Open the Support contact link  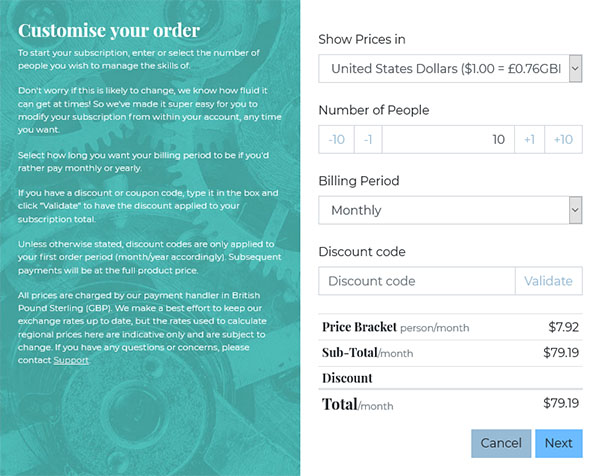(x=71, y=360)
